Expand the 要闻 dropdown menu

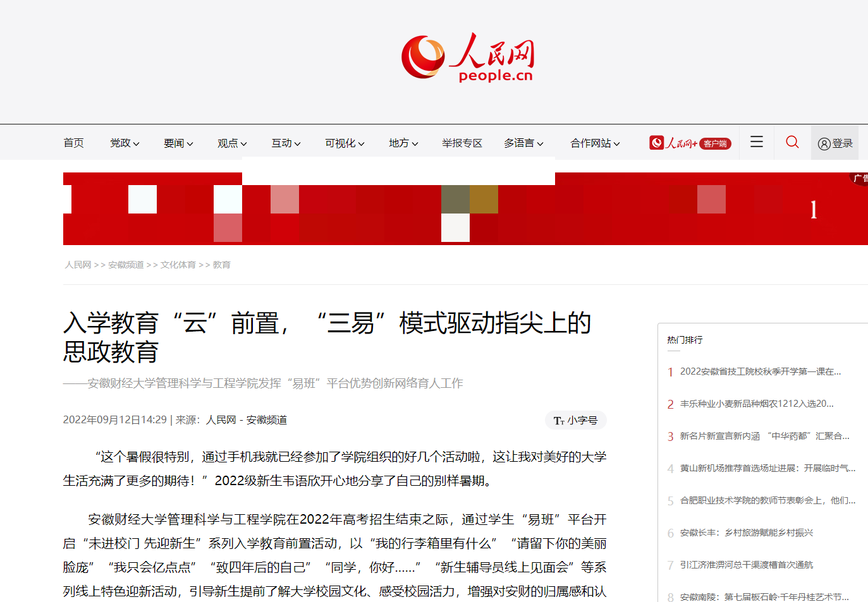click(178, 143)
